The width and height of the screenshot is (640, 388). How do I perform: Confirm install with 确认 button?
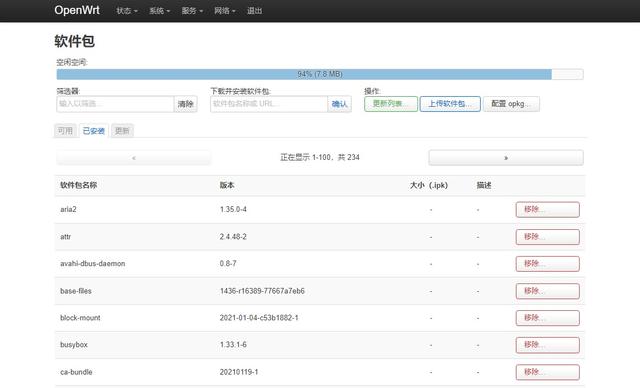point(339,104)
